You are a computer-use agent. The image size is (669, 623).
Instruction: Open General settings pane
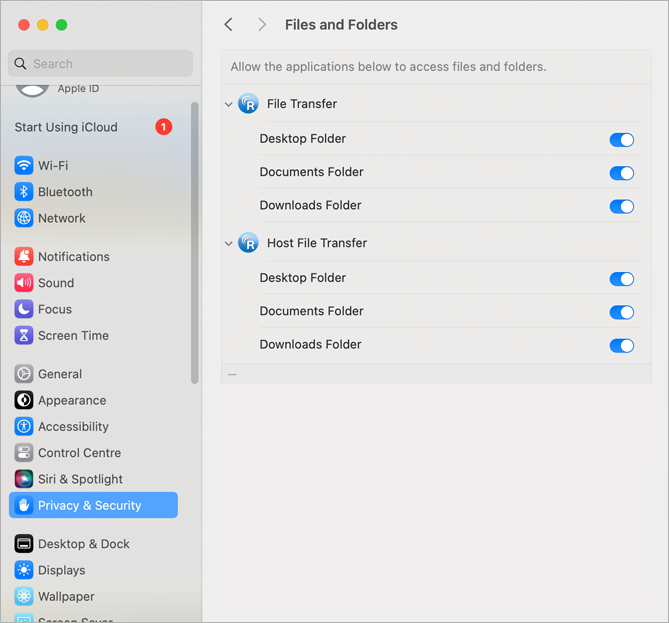(x=60, y=374)
